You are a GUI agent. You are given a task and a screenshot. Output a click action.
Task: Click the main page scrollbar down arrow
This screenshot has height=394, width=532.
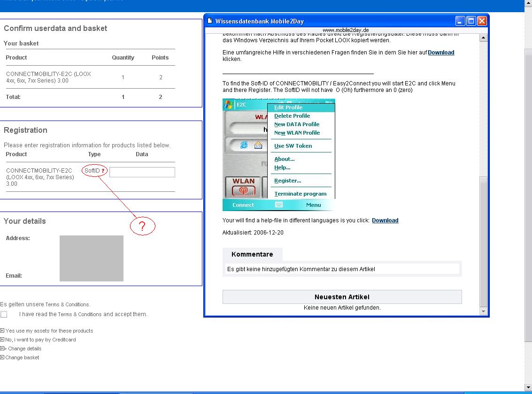tap(528, 387)
